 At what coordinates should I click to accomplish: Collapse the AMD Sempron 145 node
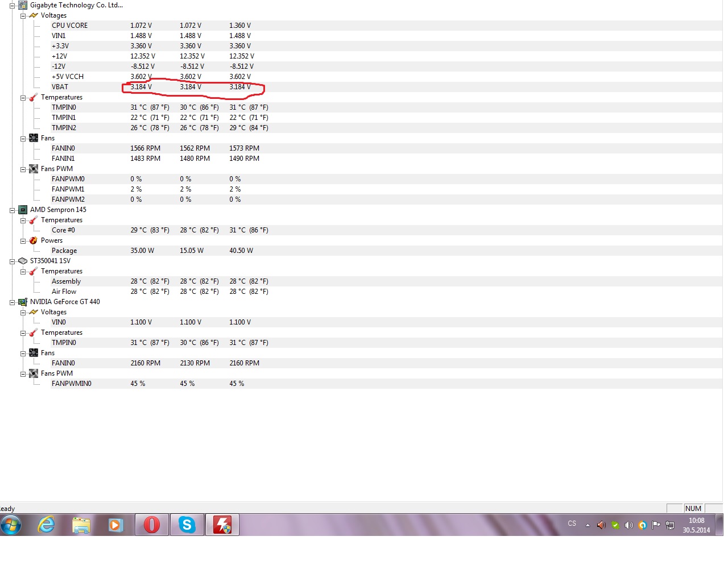(x=12, y=210)
